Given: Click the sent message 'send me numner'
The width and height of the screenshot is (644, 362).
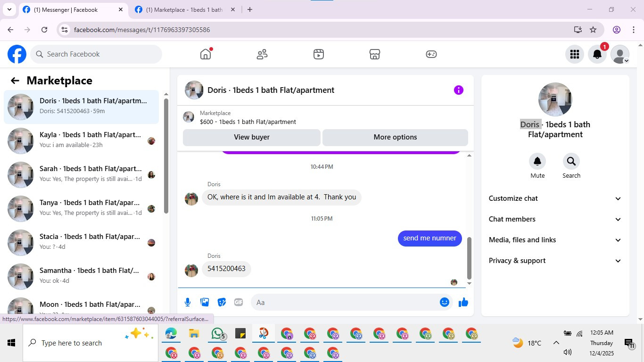Looking at the screenshot, I should 429,238.
